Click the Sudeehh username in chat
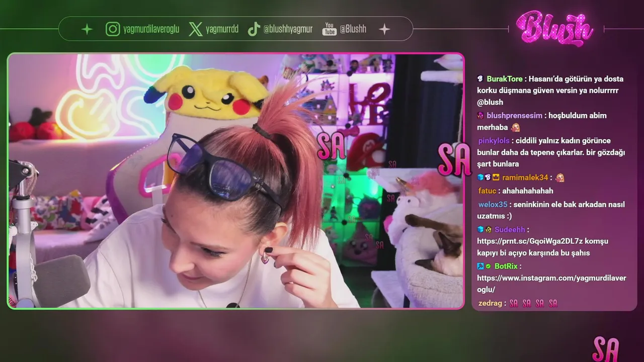This screenshot has width=644, height=362. coord(510,229)
